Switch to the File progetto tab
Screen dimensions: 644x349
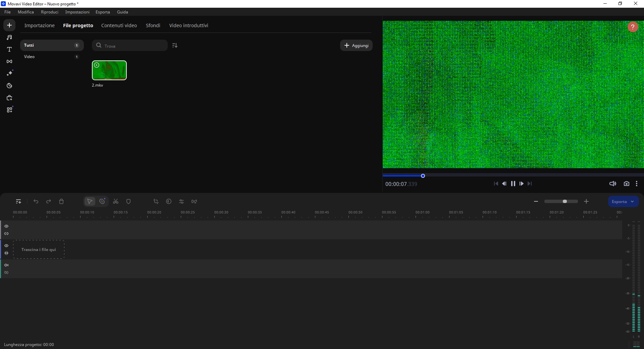[x=78, y=26]
